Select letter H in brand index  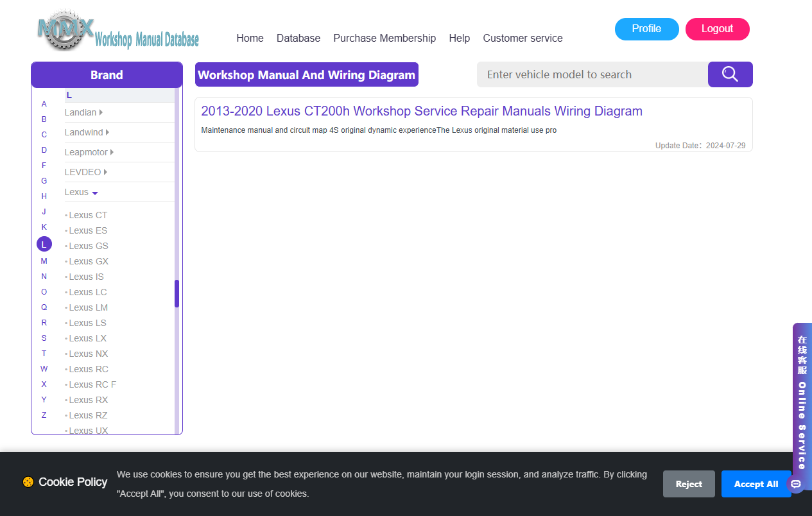(x=44, y=196)
